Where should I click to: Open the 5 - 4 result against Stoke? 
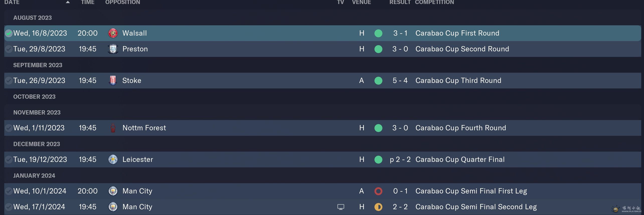(x=400, y=80)
